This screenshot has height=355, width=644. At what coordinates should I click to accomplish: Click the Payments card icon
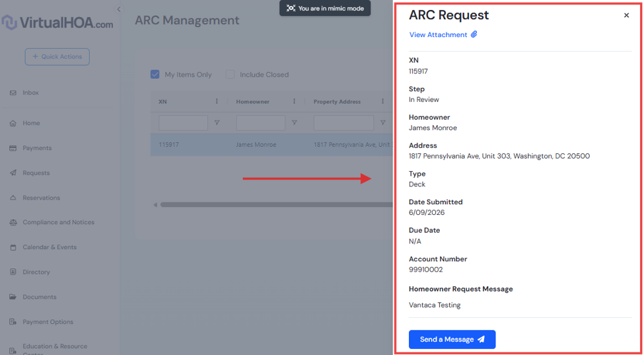coord(13,148)
